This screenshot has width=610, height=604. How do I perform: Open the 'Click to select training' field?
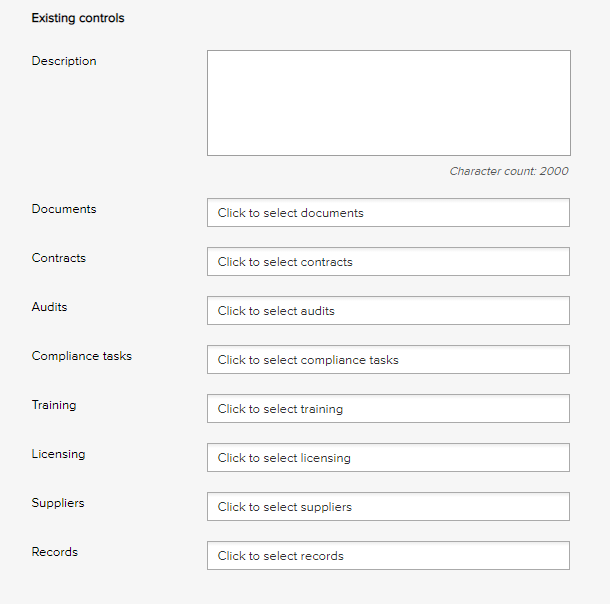click(388, 409)
